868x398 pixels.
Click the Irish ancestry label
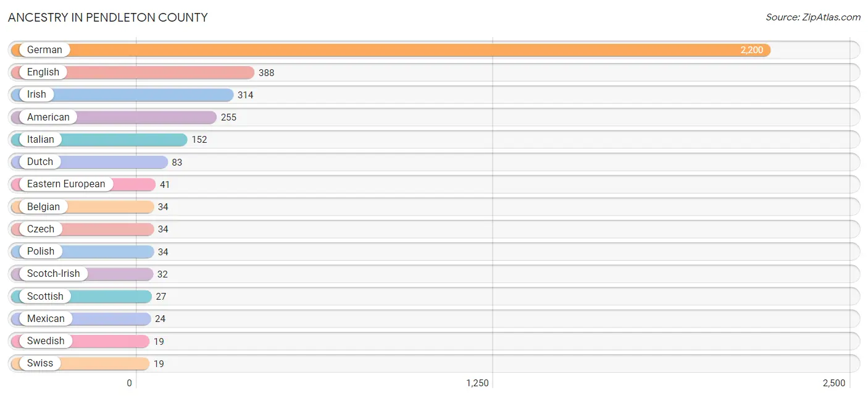coord(36,95)
